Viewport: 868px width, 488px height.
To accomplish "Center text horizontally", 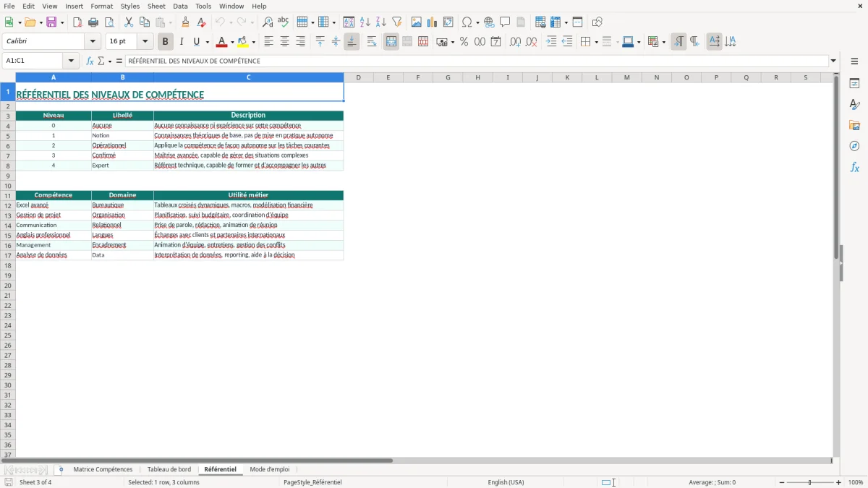I will coord(284,42).
